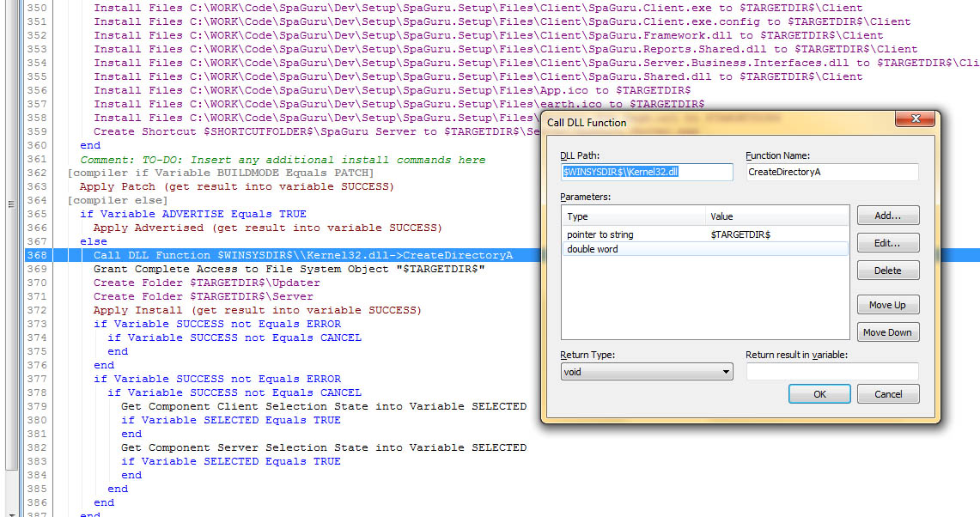Delete the selected parameter

pos(887,271)
